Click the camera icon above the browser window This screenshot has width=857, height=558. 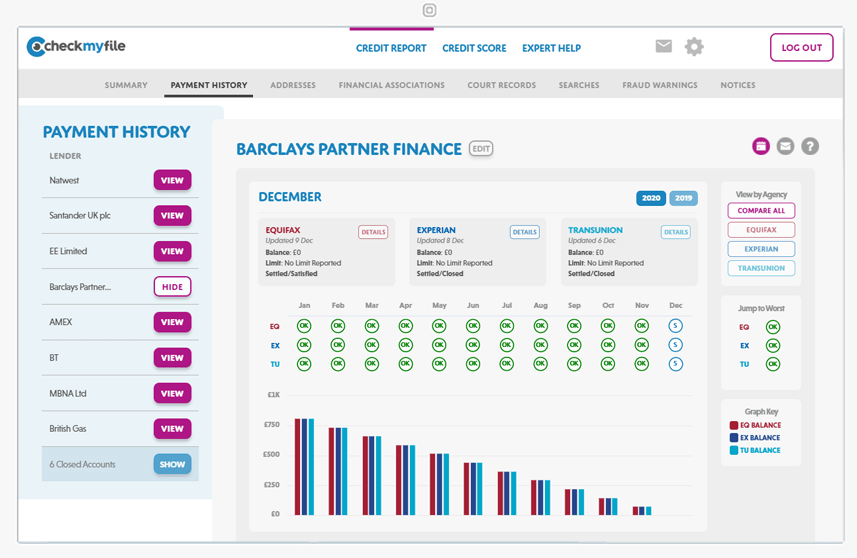click(430, 10)
